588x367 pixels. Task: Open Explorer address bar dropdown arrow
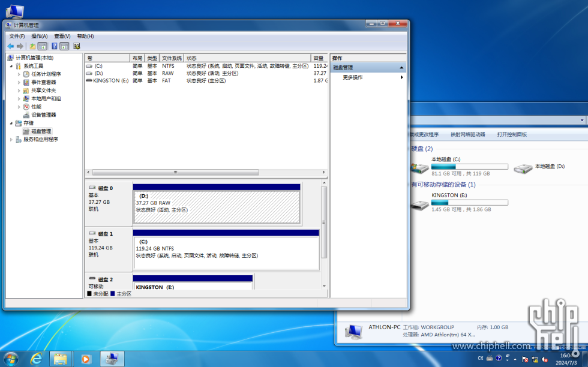[581, 121]
